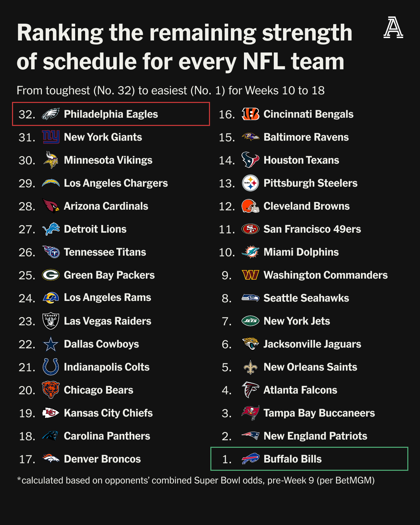Click the headline about remaining strength of schedule
This screenshot has width=420, height=525.
coord(184,47)
